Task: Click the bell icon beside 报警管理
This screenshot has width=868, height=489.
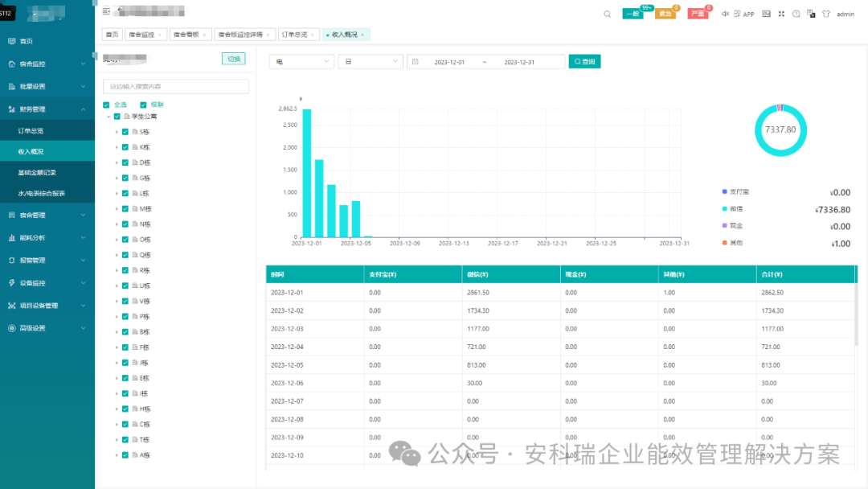Action: 11,261
